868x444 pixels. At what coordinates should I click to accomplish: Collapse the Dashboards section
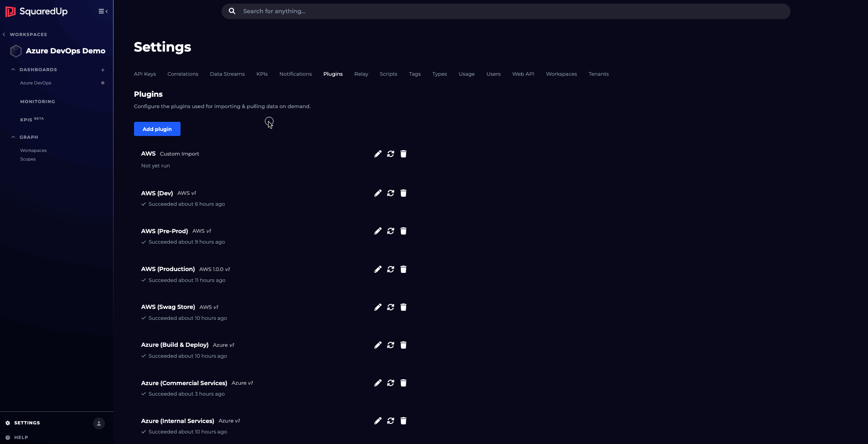13,69
